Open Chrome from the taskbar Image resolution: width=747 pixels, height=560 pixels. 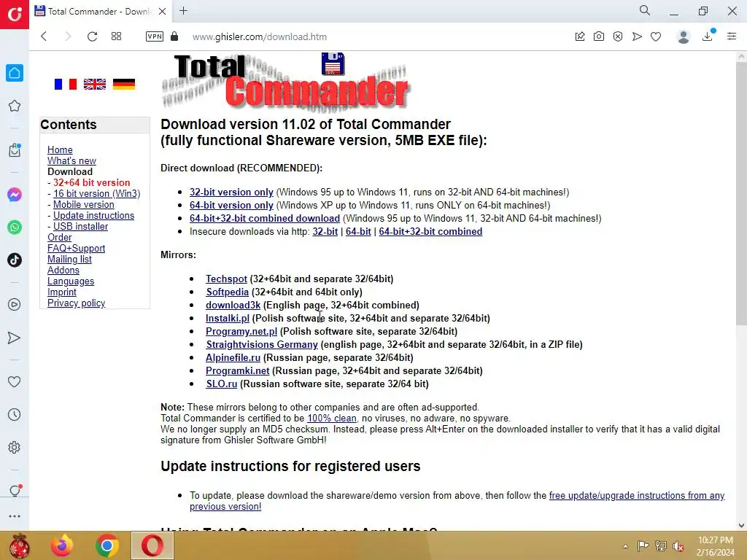pos(107,545)
